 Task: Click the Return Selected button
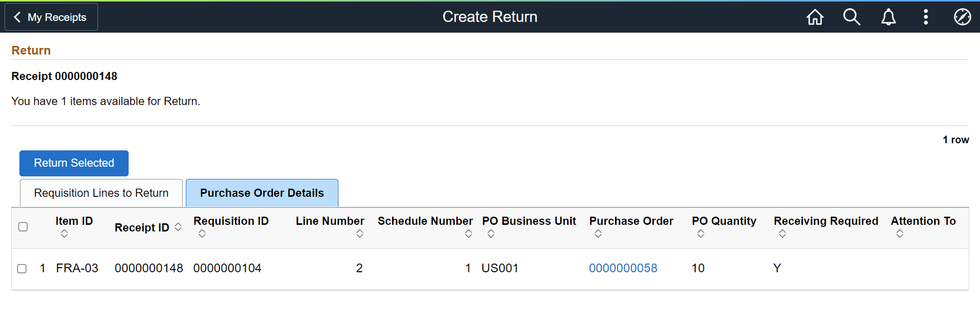[74, 163]
